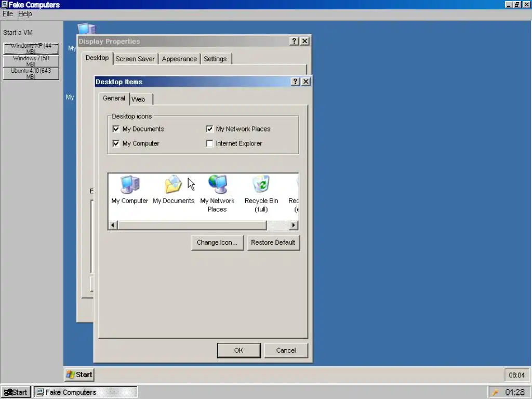The height and width of the screenshot is (399, 532).
Task: Click the tray icon beside the 01:28 clock
Action: click(x=495, y=392)
